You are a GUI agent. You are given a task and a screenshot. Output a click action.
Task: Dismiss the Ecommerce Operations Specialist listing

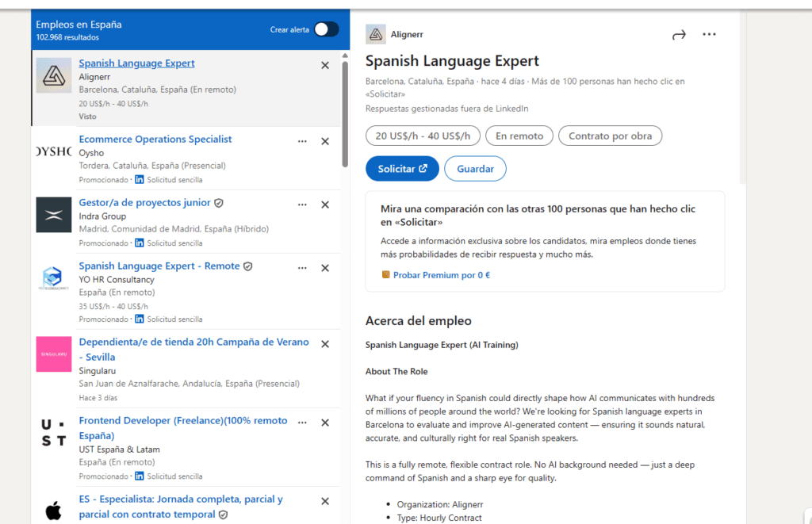click(325, 141)
